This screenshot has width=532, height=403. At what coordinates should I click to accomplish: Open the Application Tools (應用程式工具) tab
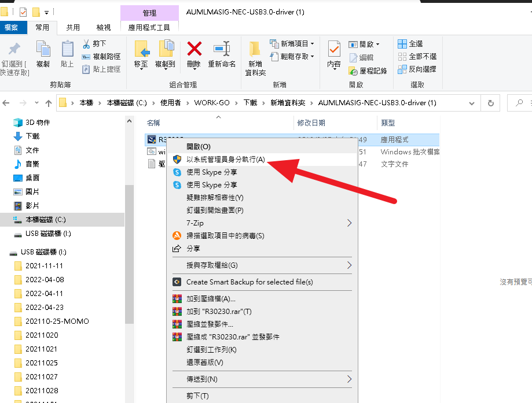(149, 27)
